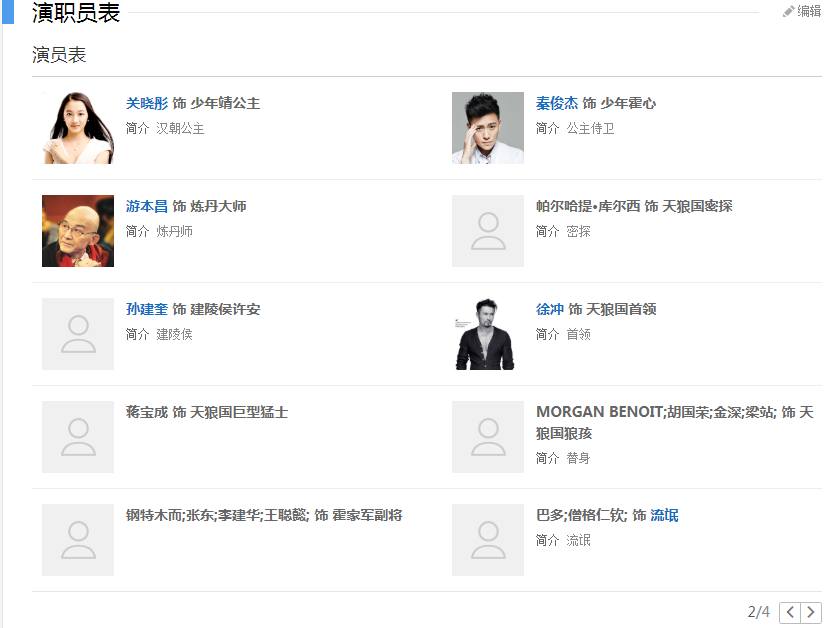
Task: Go to the next cast page
Action: tap(811, 612)
